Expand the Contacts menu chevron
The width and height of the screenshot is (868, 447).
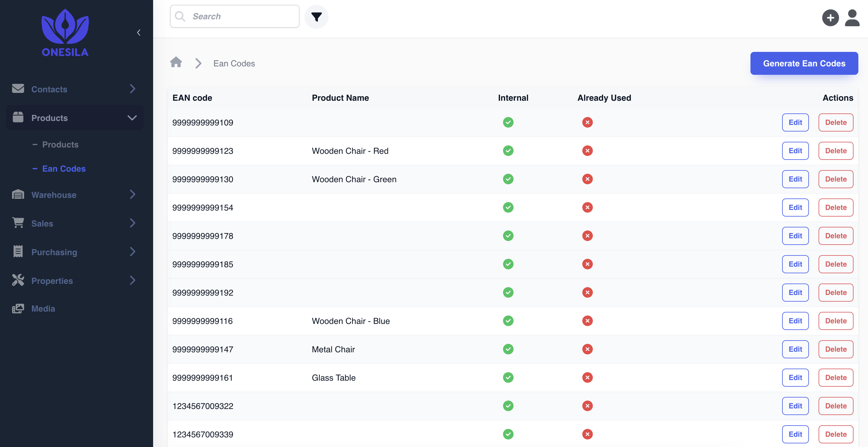[x=132, y=89]
